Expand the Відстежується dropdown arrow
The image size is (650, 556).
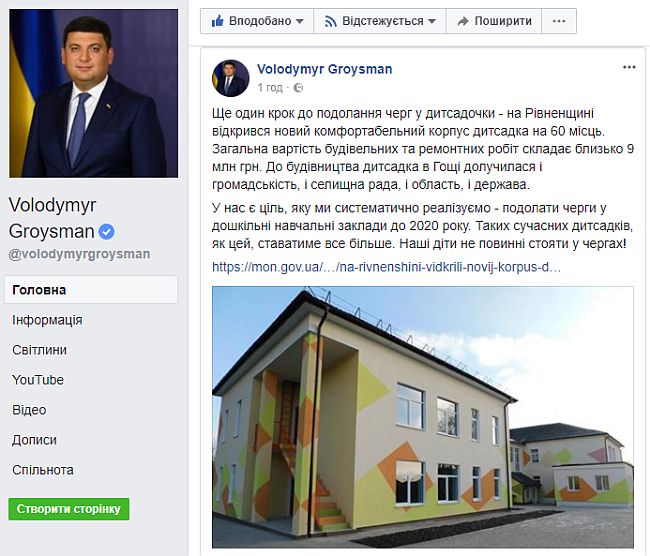click(432, 21)
